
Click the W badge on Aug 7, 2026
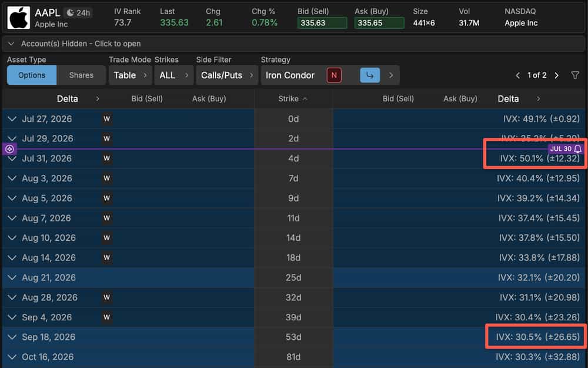(x=107, y=218)
